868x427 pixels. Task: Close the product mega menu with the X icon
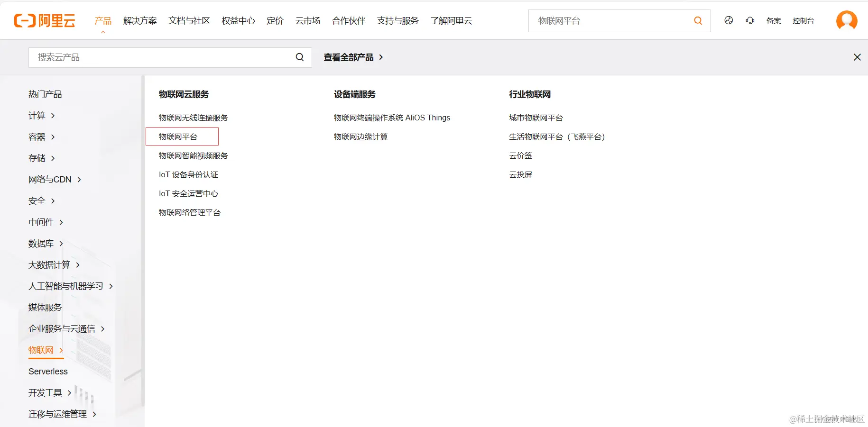(857, 57)
